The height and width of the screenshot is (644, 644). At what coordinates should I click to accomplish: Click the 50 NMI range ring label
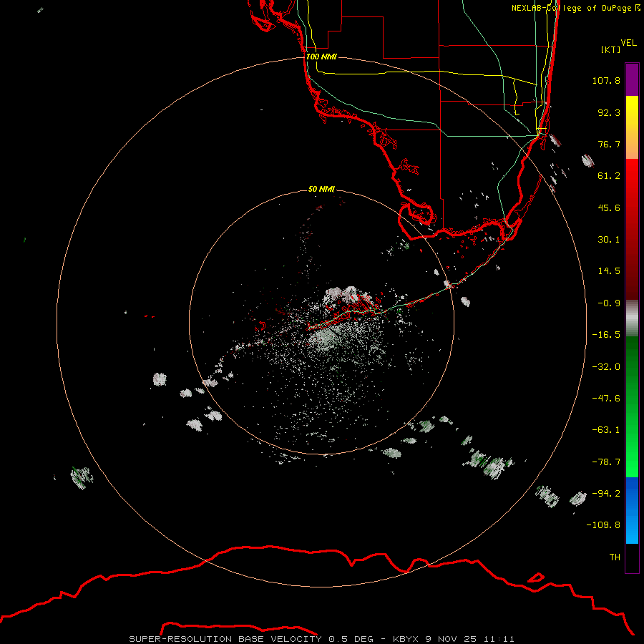pos(321,189)
